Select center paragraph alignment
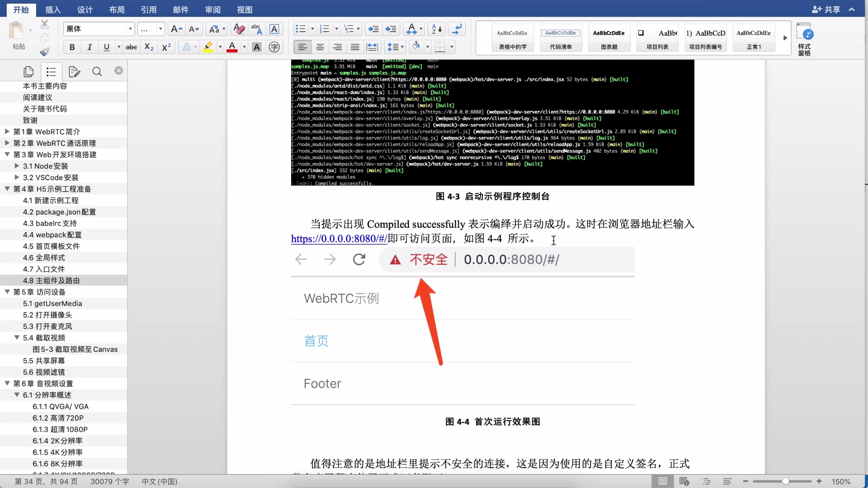868x488 pixels. click(x=320, y=47)
